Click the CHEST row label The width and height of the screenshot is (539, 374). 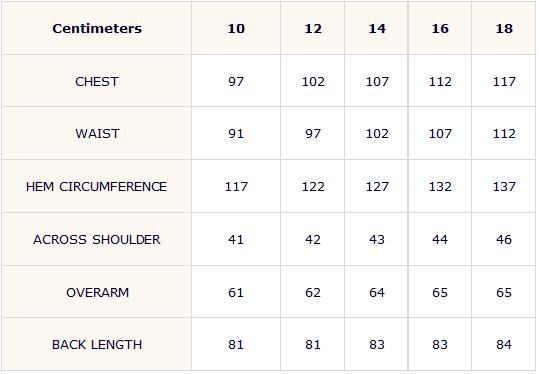click(97, 81)
